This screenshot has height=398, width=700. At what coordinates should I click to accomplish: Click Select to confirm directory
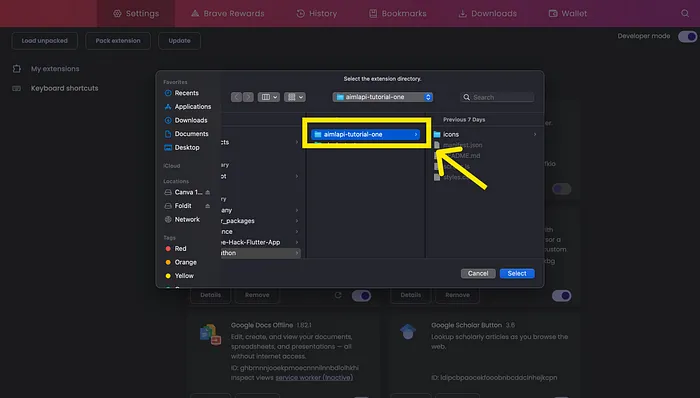[x=517, y=274]
